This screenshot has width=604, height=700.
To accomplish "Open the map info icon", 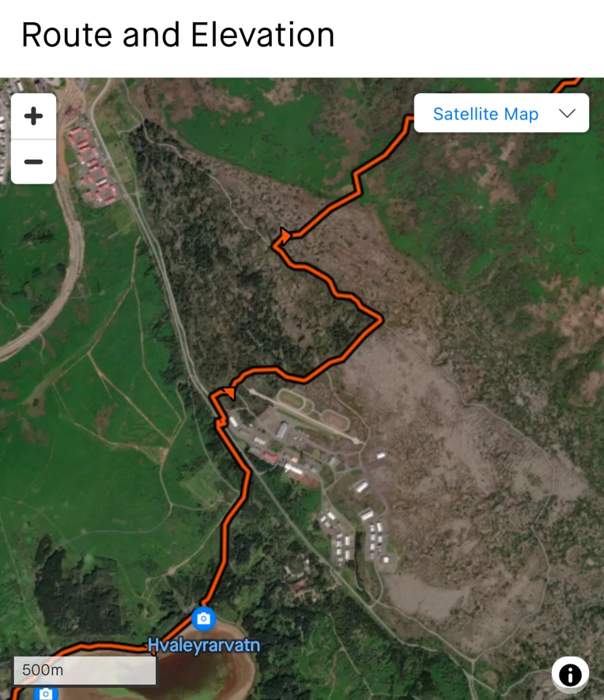I will click(570, 675).
